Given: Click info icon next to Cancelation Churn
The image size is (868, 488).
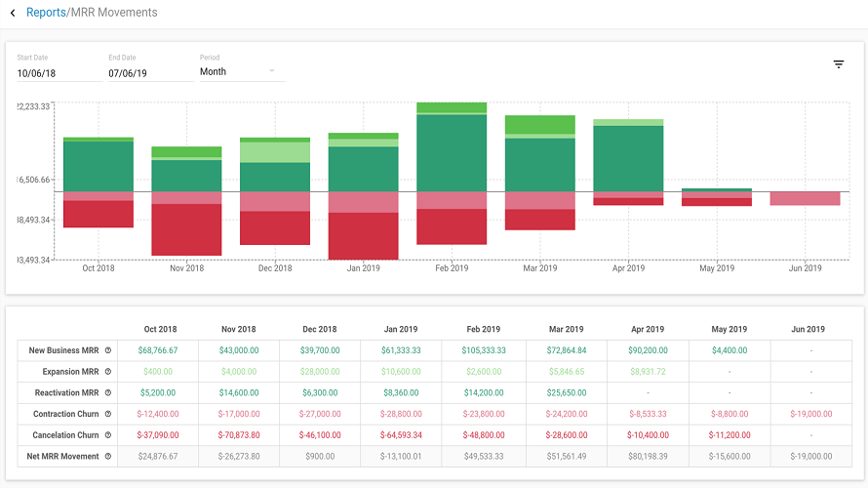Looking at the screenshot, I should (x=108, y=435).
